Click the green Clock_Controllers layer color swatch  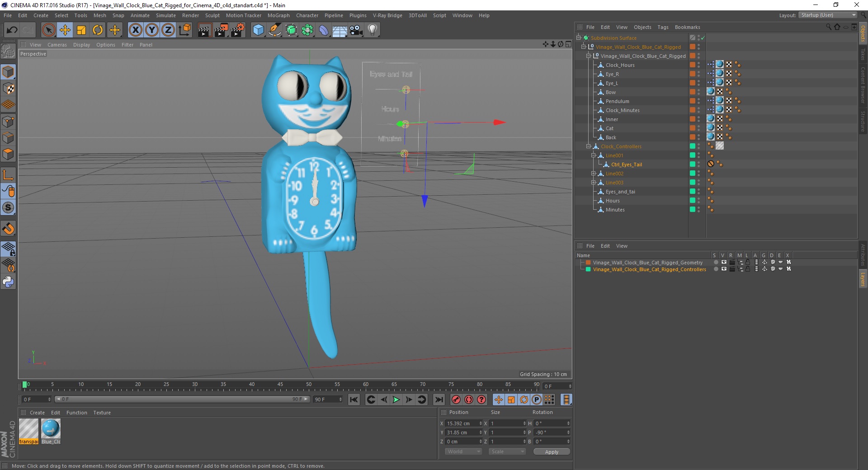pos(692,146)
